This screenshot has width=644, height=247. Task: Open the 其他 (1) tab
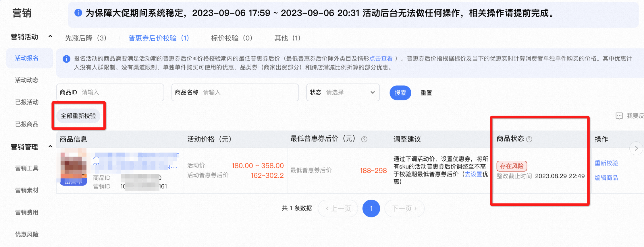point(287,38)
